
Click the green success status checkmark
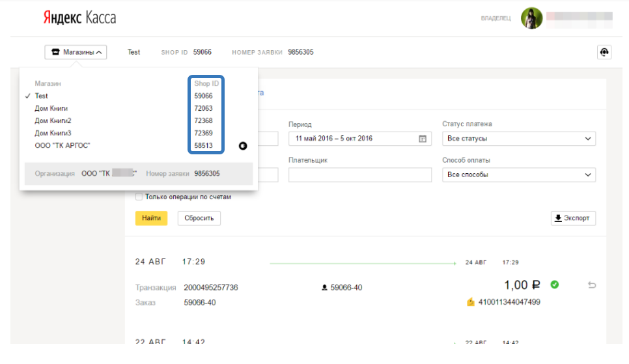pyautogui.click(x=555, y=285)
